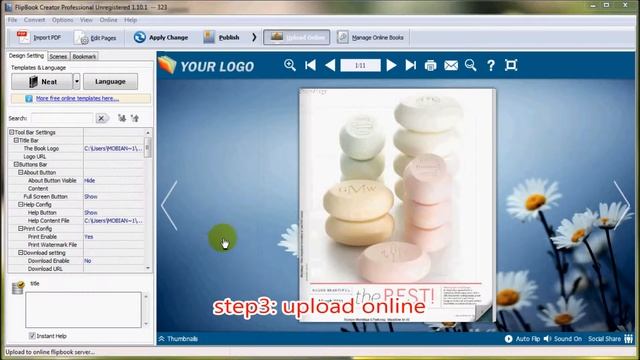Screen dimensions: 640x360
Task: Click the Publish toolbar button
Action: pyautogui.click(x=222, y=38)
